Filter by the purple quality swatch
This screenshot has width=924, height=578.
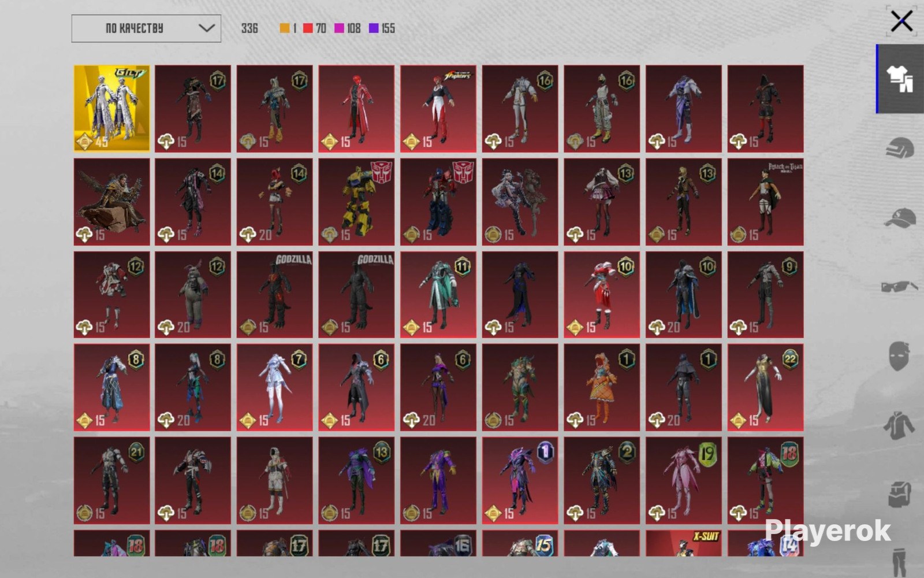click(374, 28)
